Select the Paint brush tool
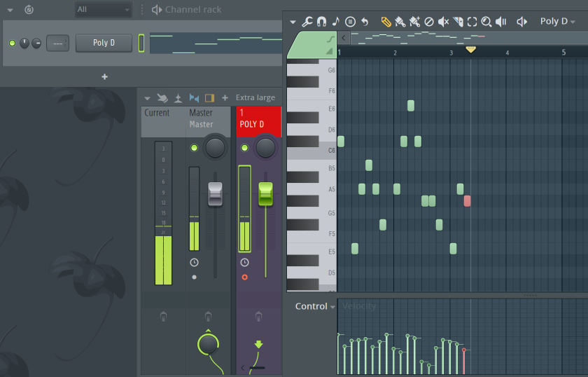The height and width of the screenshot is (377, 588). [x=400, y=22]
